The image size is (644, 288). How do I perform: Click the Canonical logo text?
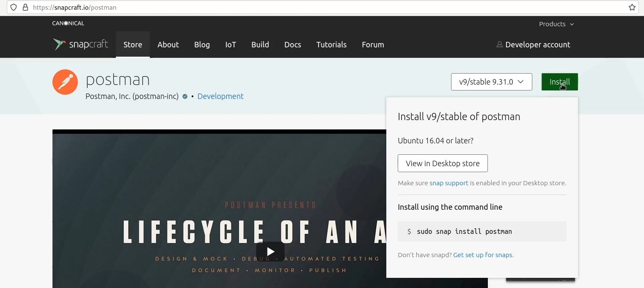pos(68,23)
